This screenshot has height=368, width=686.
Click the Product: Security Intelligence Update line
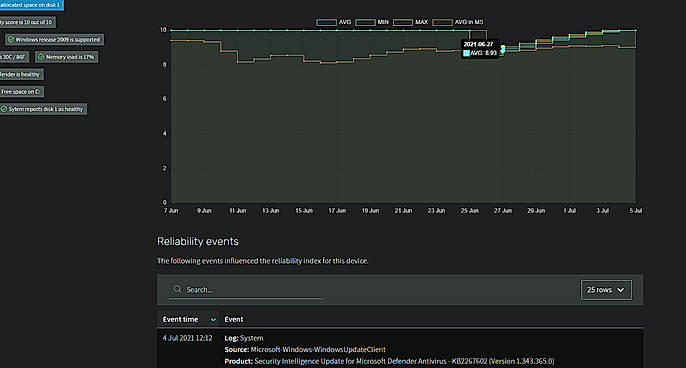pos(389,361)
